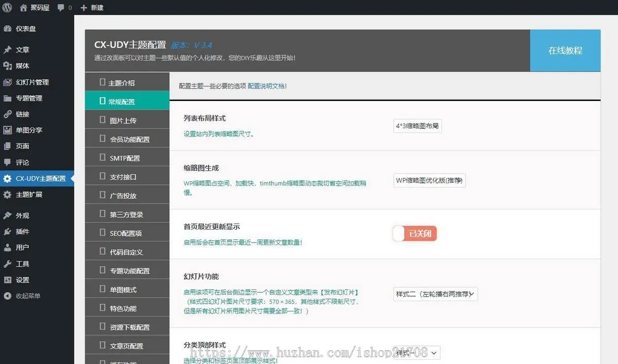Click the 主题扩展 menu label
Viewport: 618px width, 364px height.
(29, 195)
